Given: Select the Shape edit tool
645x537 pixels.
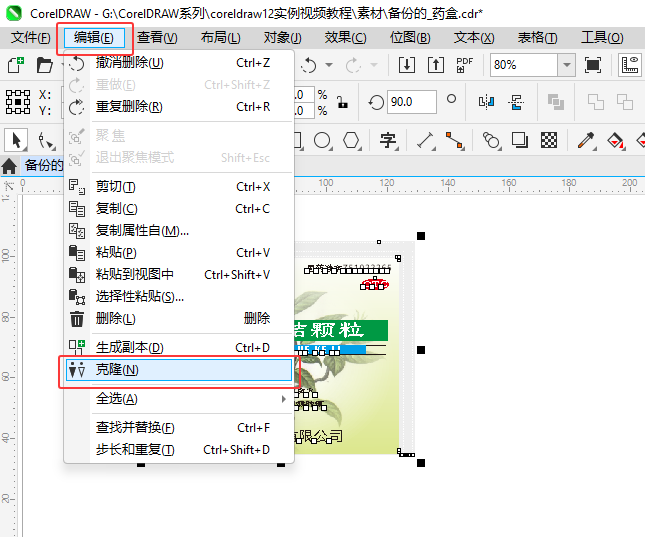Looking at the screenshot, I should 46,141.
